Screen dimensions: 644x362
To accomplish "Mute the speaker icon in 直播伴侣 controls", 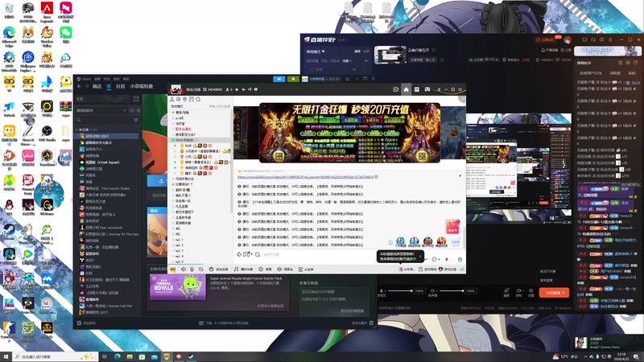I will click(x=432, y=290).
